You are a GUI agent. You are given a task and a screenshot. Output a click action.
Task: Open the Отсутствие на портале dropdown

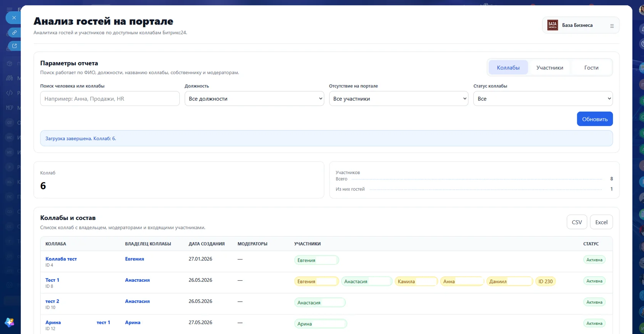click(399, 99)
